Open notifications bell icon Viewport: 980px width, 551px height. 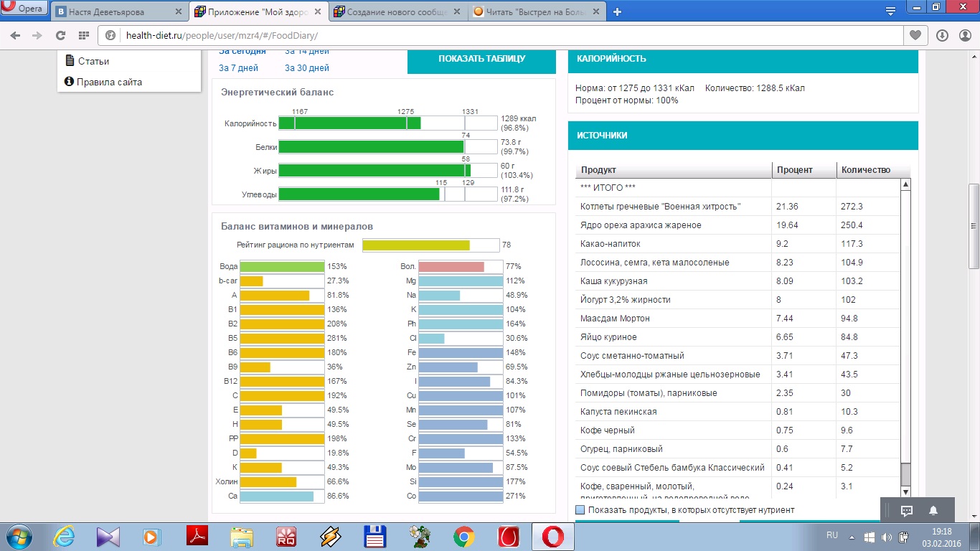933,511
